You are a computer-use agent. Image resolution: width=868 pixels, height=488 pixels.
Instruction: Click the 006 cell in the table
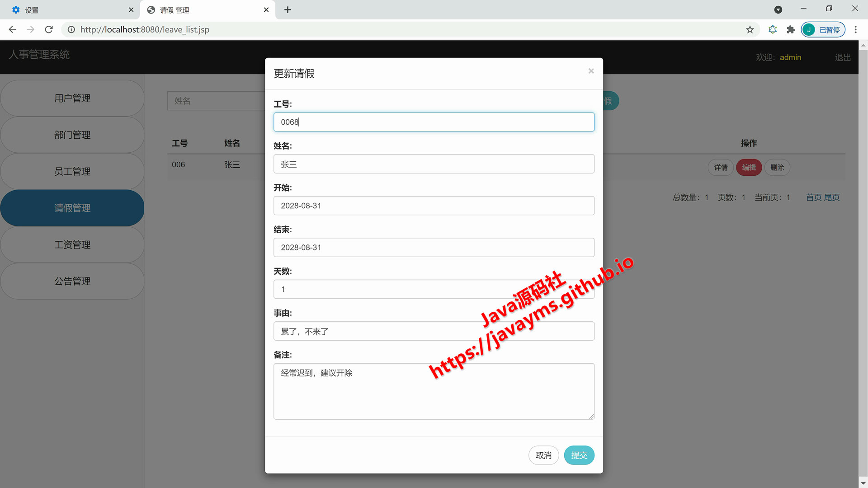[178, 164]
